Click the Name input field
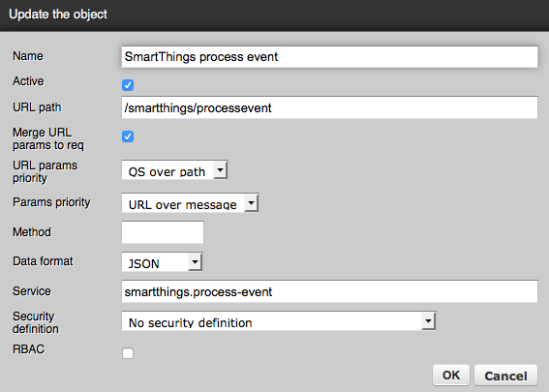This screenshot has height=392, width=549. 329,57
